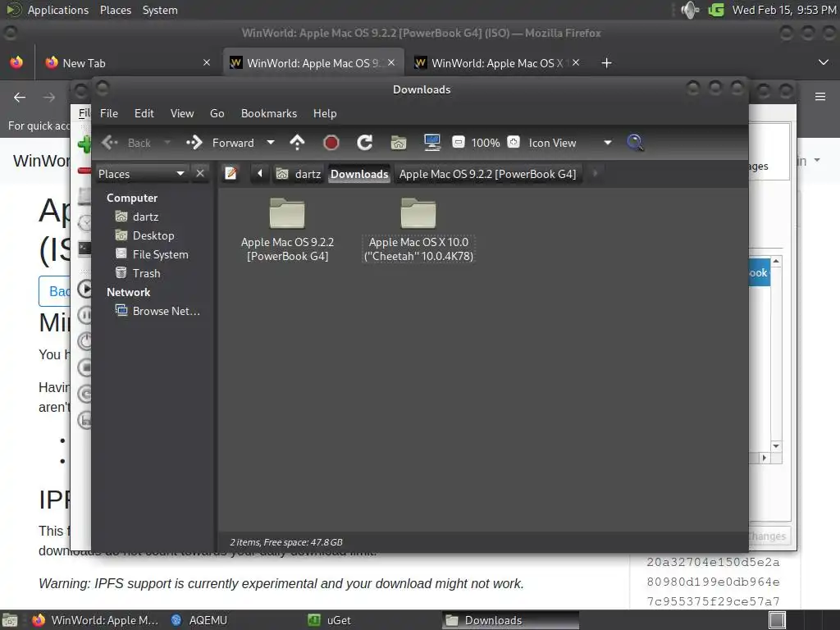
Task: Click the show desktop icon in taskbar
Action: 10,620
